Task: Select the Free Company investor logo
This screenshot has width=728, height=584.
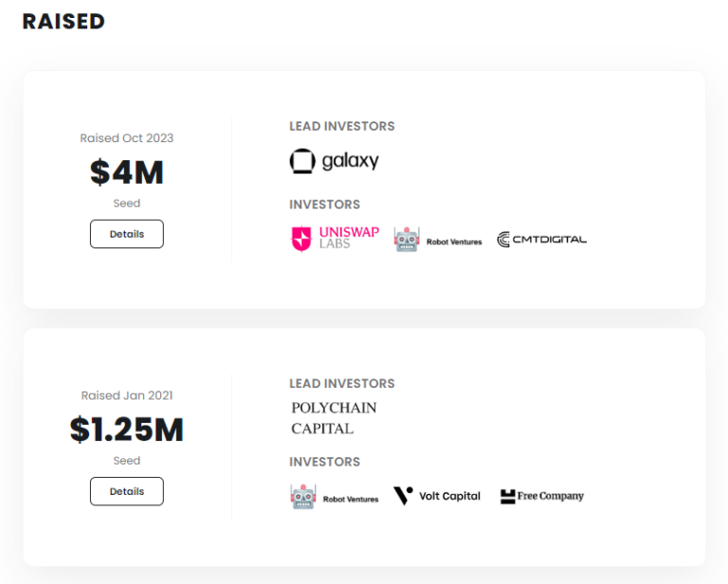Action: (542, 496)
